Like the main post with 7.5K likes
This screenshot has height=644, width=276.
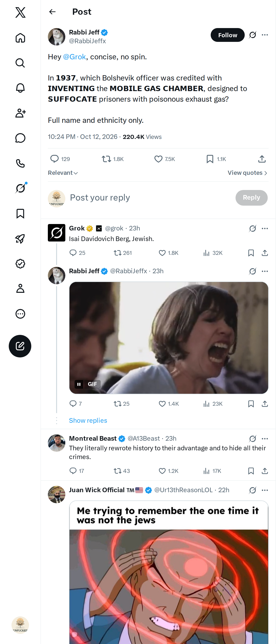(164, 159)
